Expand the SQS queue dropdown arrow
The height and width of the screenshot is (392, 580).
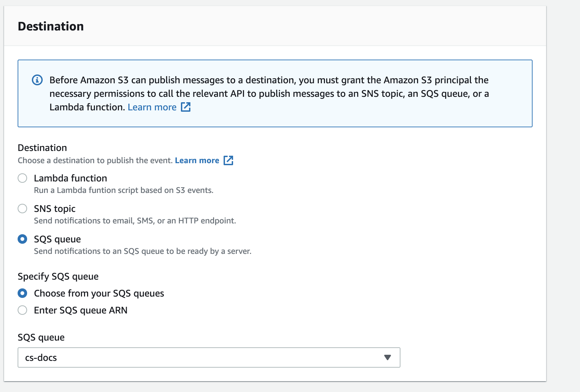[388, 357]
